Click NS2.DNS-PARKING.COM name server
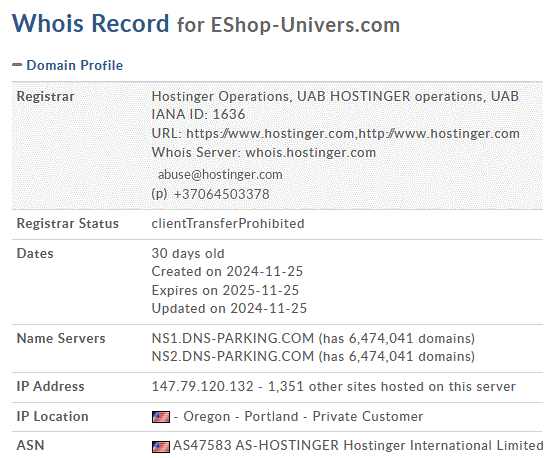Image resolution: width=544 pixels, height=458 pixels. click(x=233, y=357)
